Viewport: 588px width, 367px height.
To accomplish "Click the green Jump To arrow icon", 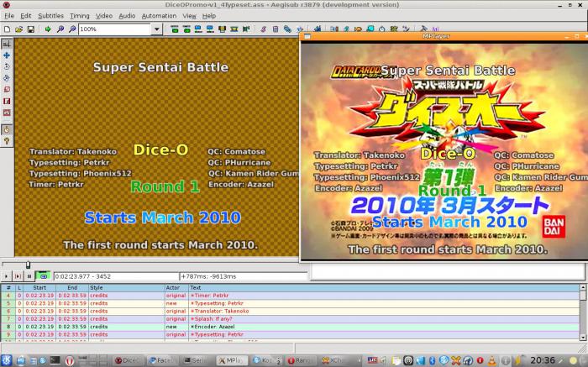I will (48, 29).
